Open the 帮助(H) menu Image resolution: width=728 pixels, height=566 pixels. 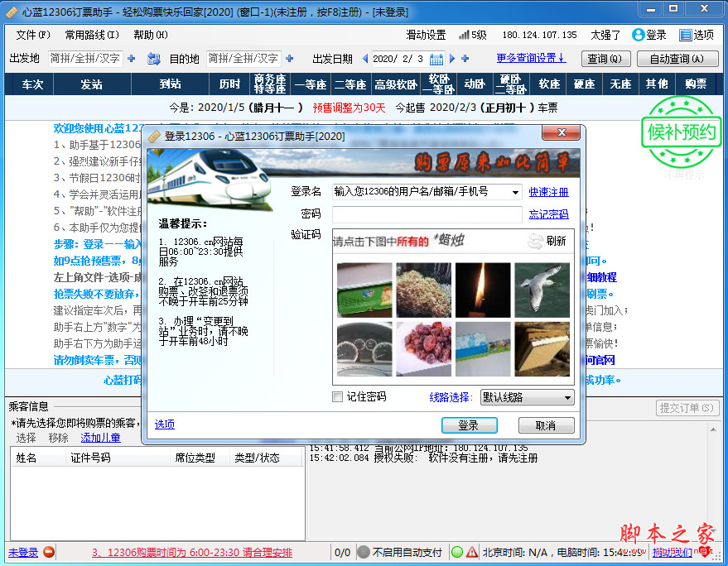(151, 35)
